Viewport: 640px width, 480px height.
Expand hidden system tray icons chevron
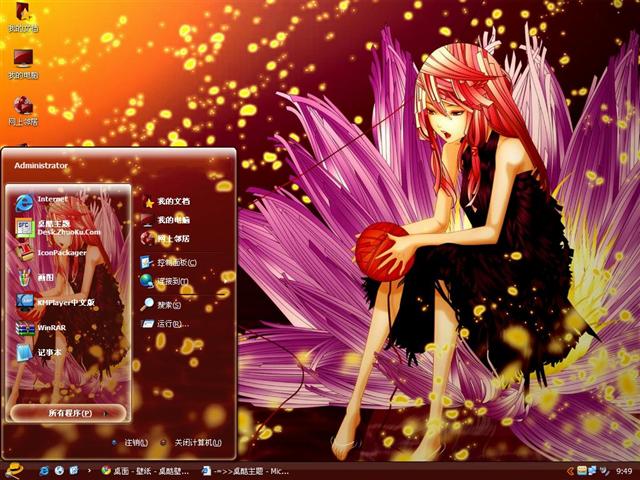click(x=570, y=471)
